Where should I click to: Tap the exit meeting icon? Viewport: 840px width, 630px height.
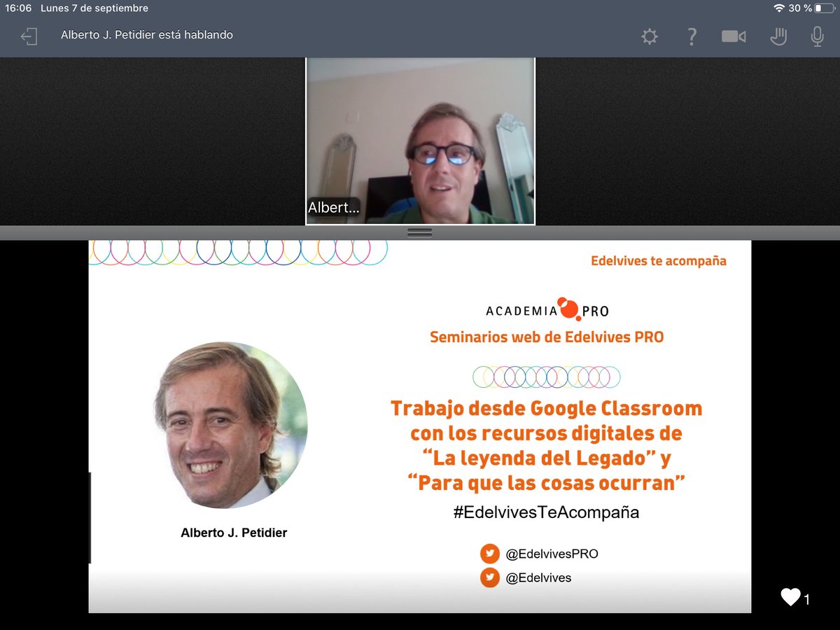tap(29, 36)
